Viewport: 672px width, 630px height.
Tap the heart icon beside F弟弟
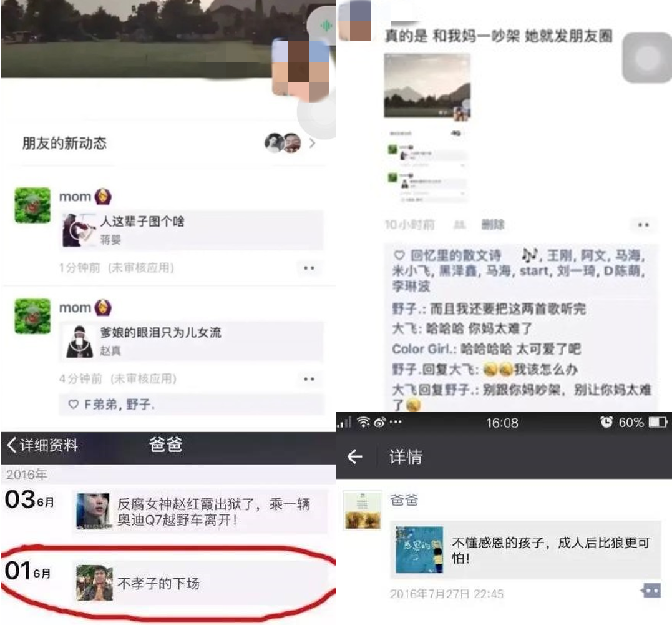74,405
